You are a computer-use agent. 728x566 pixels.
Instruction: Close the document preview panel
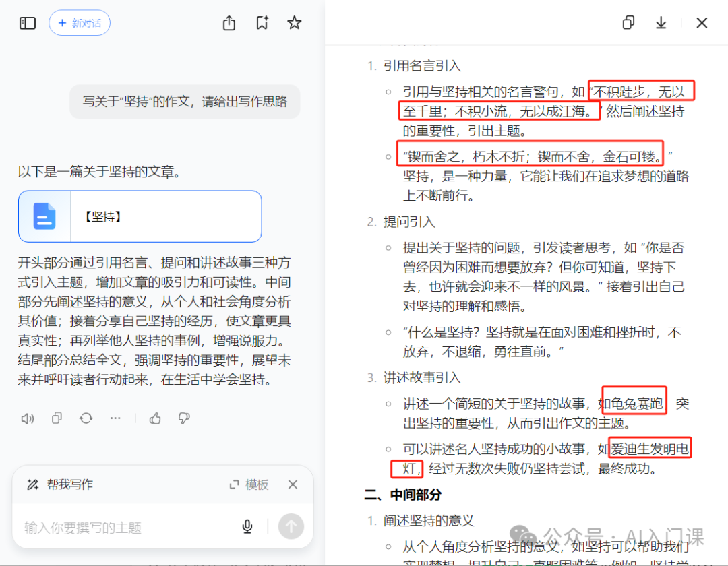[x=702, y=23]
